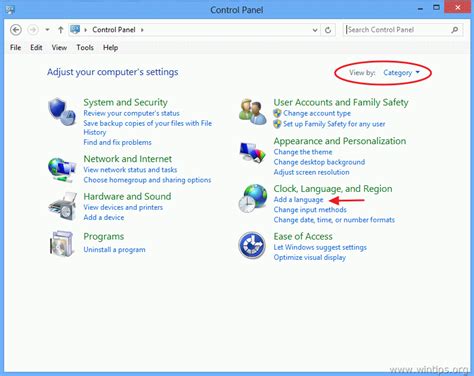Click the shield icon beside Change account type
This screenshot has width=474, height=376.
pos(277,113)
